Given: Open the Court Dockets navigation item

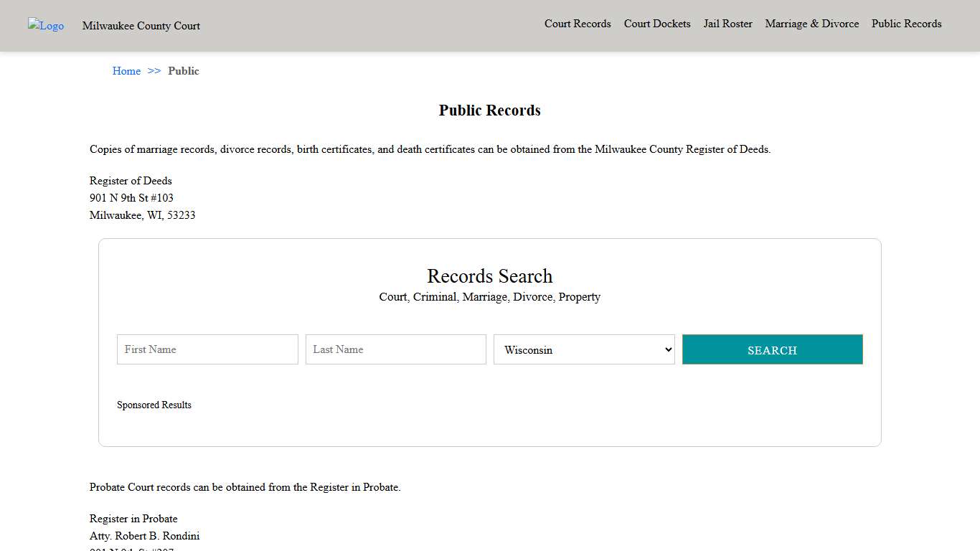Looking at the screenshot, I should [656, 24].
